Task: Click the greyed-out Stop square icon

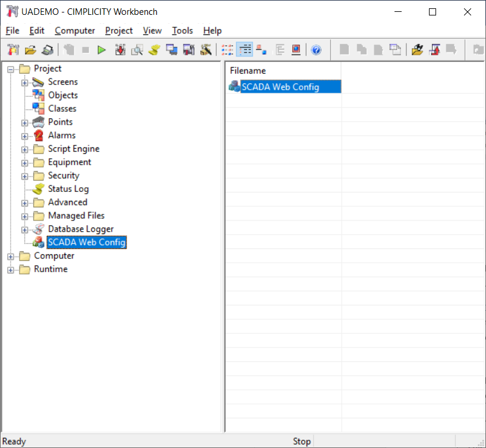Action: (86, 49)
